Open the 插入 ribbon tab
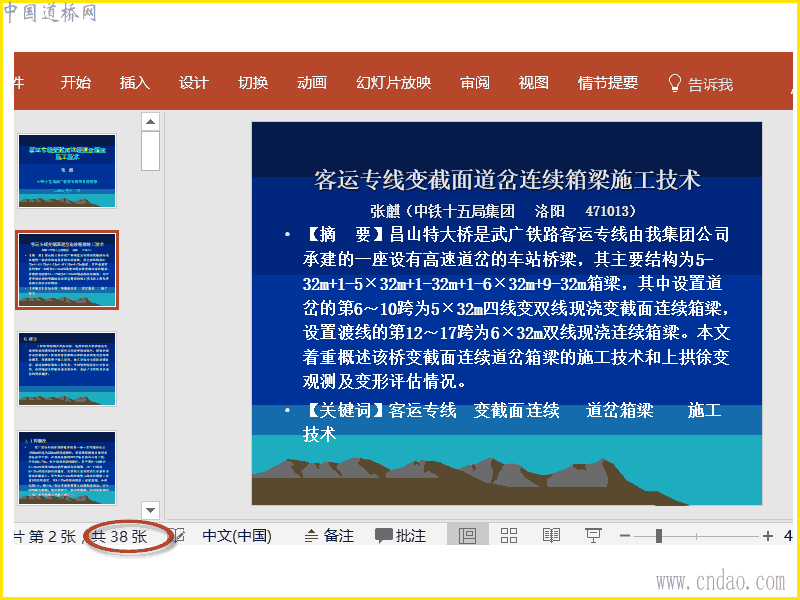Viewport: 800px width, 600px height. click(x=135, y=83)
